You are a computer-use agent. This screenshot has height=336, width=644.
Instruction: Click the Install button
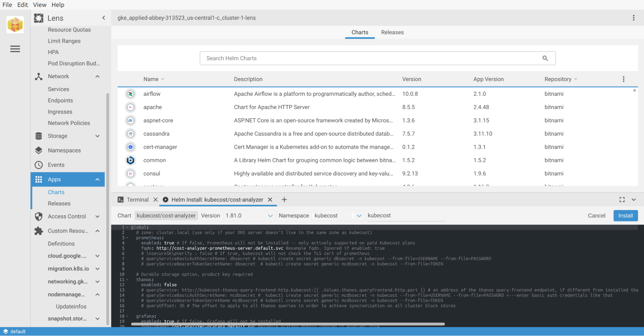coord(625,216)
